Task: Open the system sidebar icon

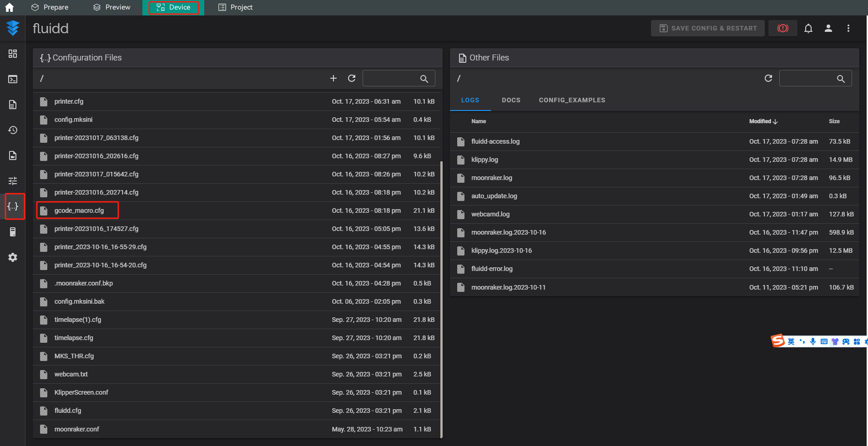Action: pos(13,232)
